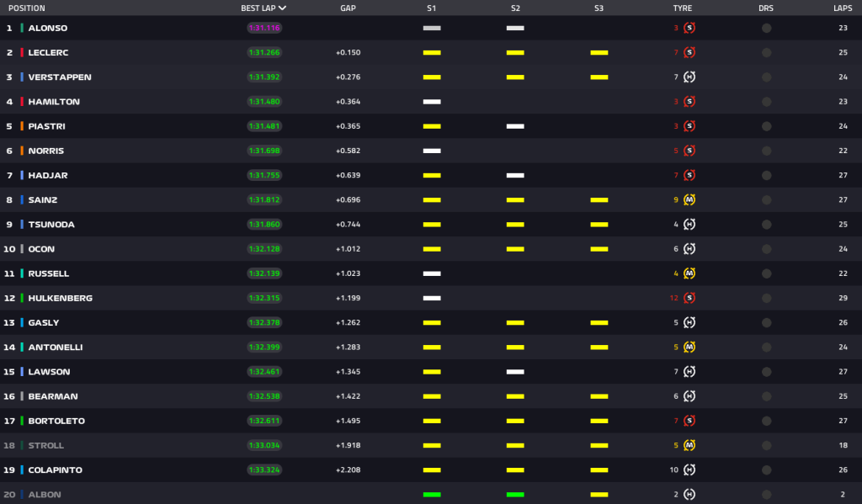Screen dimensions: 862x504
Task: Click Colapinto's DRS indicator dot
Action: tap(766, 470)
